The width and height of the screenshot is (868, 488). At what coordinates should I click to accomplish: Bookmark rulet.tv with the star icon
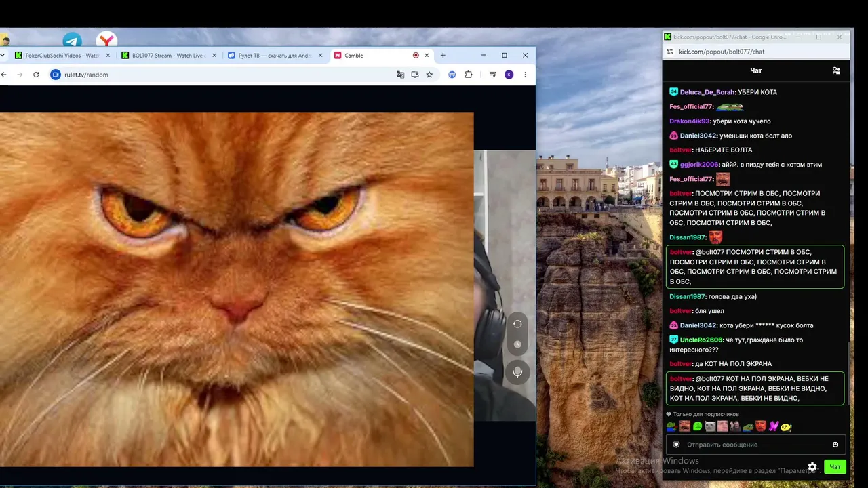click(x=429, y=75)
